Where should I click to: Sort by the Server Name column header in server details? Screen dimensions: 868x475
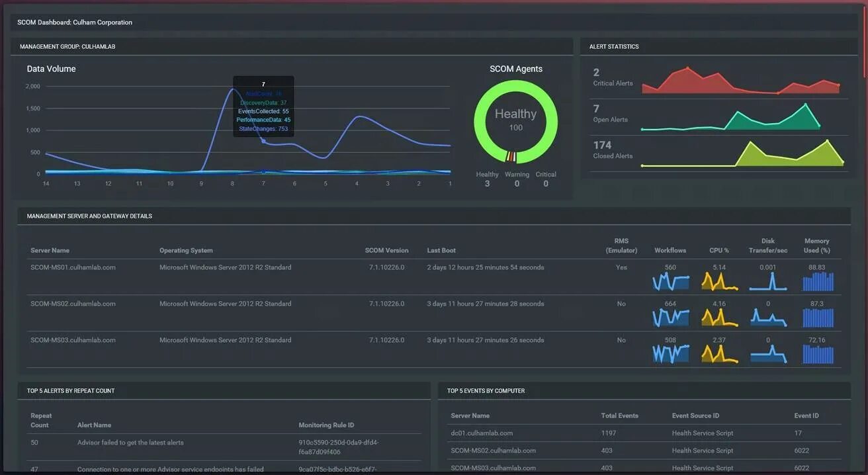pos(50,251)
